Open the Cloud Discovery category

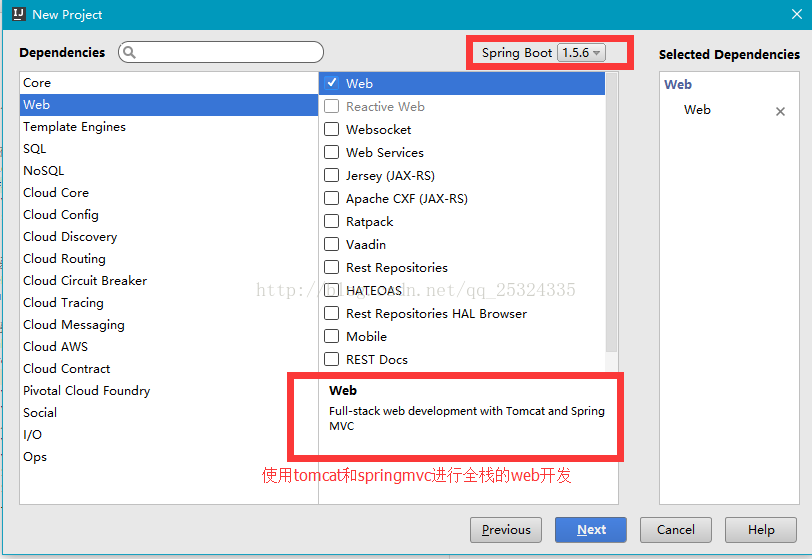tap(169, 237)
